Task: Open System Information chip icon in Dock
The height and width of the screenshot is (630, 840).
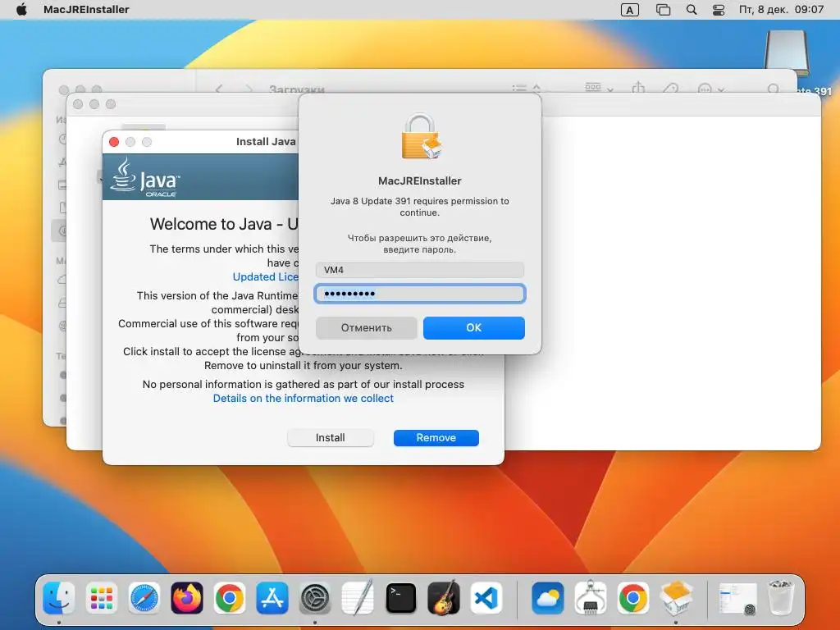Action: (591, 598)
